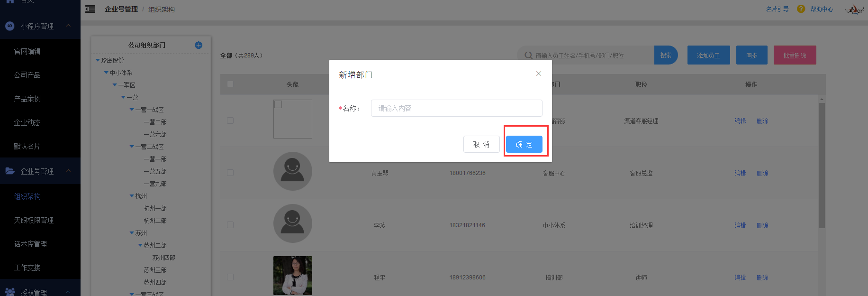Click the blue plus icon to add department
868x296 pixels.
pyautogui.click(x=199, y=45)
